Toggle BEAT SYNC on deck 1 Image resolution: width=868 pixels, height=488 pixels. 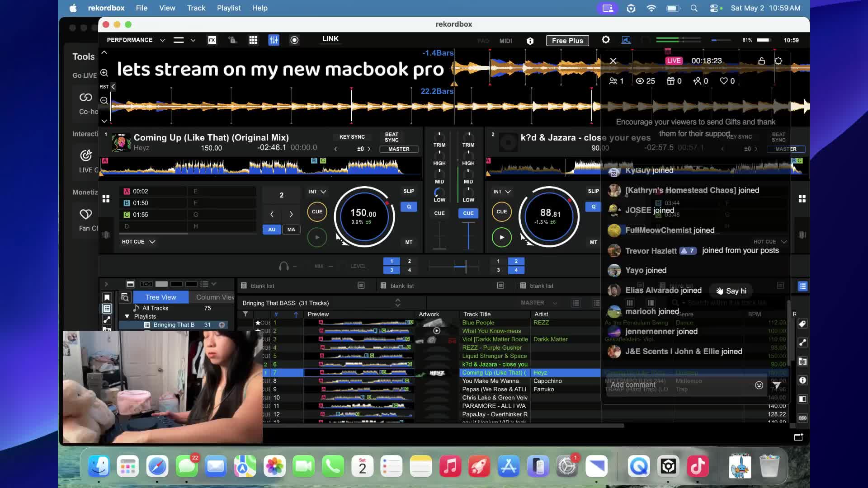392,137
